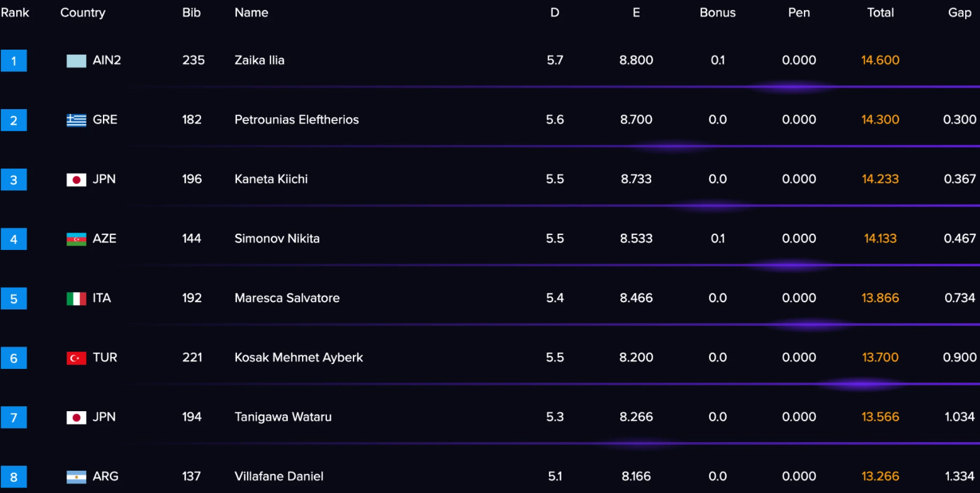The width and height of the screenshot is (980, 493).
Task: Click the Rank column header
Action: [x=15, y=12]
